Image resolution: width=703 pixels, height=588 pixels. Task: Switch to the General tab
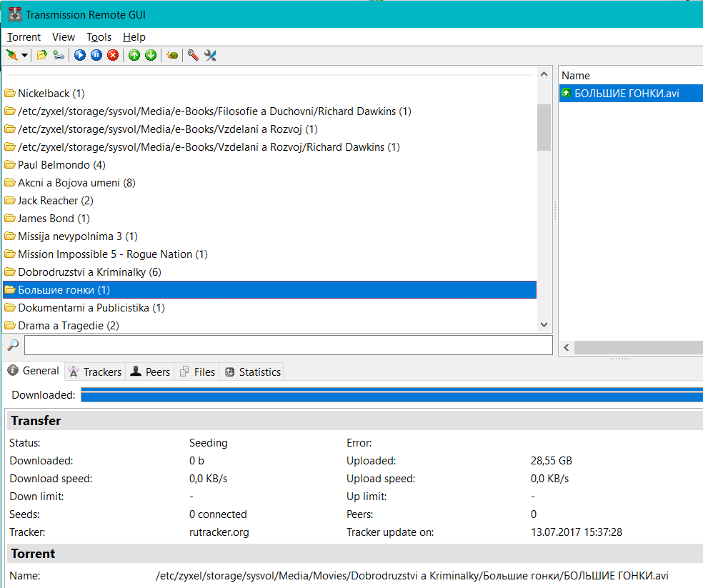(x=34, y=371)
